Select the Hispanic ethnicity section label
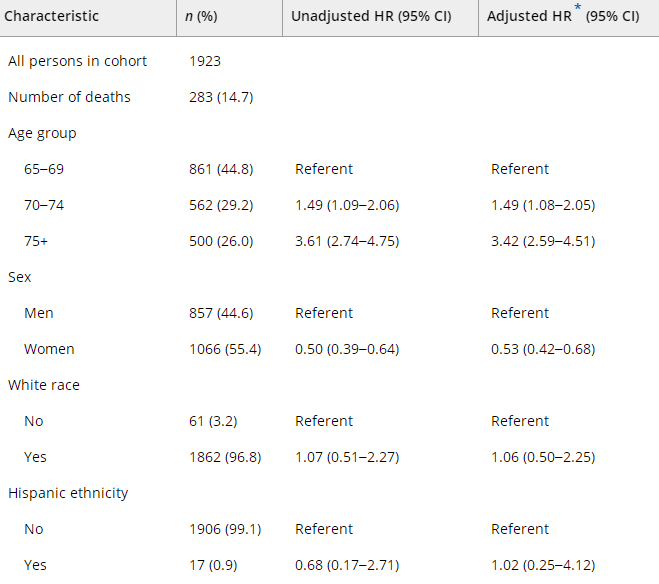Viewport: 659px width, 584px height. (68, 493)
